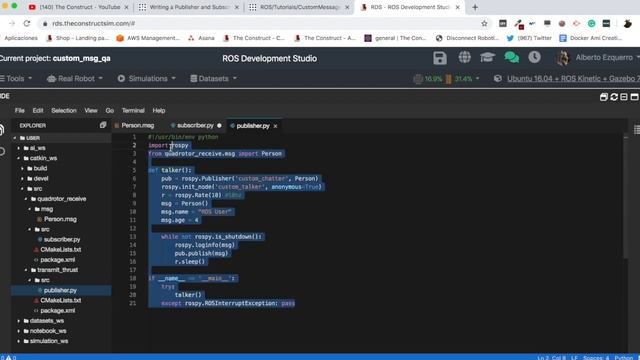Open the CPU usage percentage dropdown
Screen dimensions: 640x360
447,78
